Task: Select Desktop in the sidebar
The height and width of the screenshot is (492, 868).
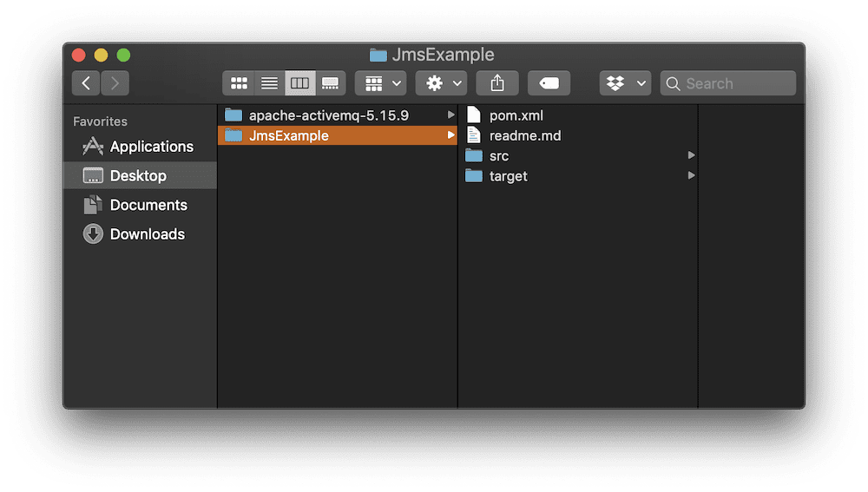Action: click(x=140, y=175)
